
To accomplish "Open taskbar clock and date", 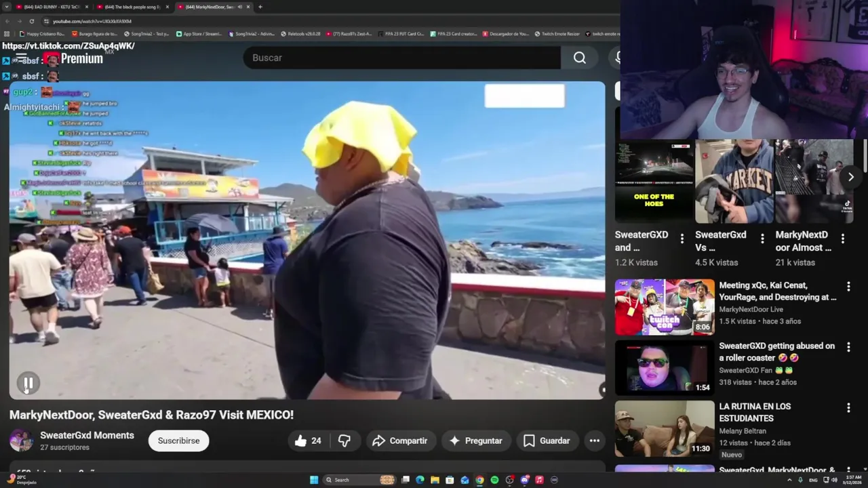I will tap(851, 480).
